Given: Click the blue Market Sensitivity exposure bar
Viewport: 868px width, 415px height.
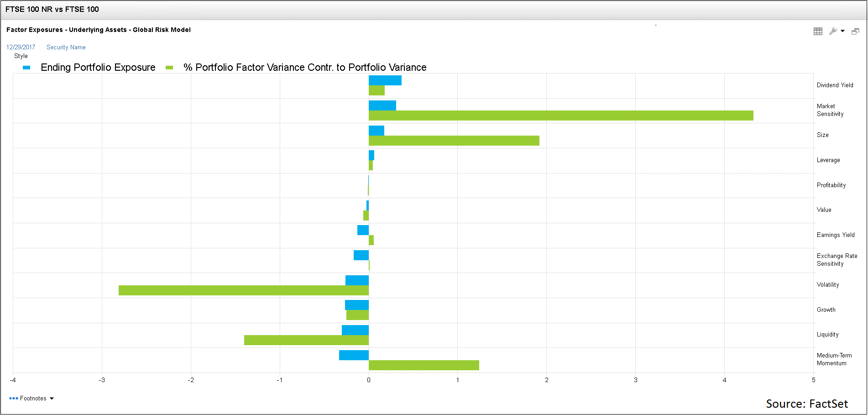Looking at the screenshot, I should [x=382, y=105].
